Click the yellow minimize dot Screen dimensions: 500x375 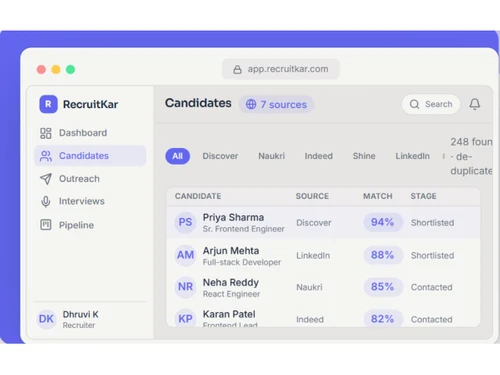pyautogui.click(x=56, y=69)
